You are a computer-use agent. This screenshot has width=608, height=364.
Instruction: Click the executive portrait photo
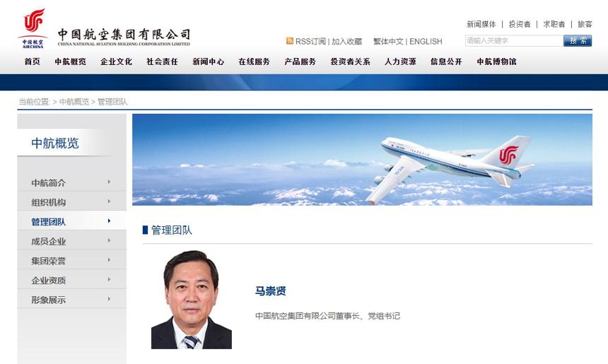coord(191,300)
